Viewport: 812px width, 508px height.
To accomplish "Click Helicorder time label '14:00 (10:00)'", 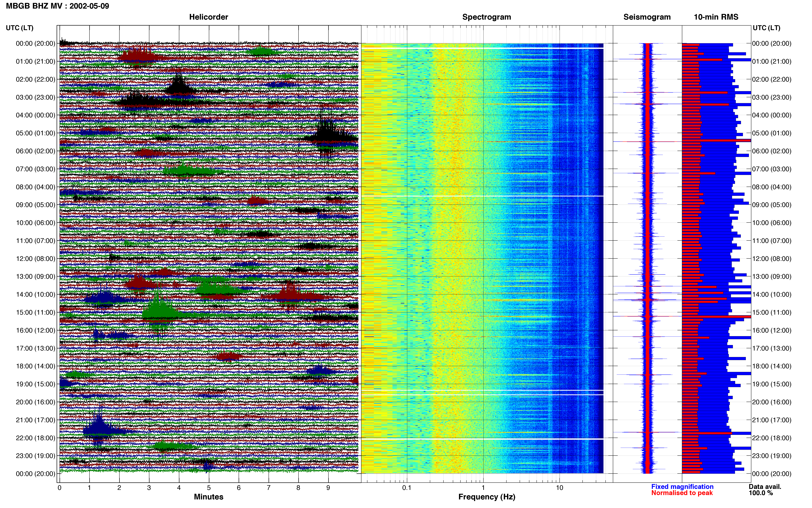I will click(x=36, y=295).
